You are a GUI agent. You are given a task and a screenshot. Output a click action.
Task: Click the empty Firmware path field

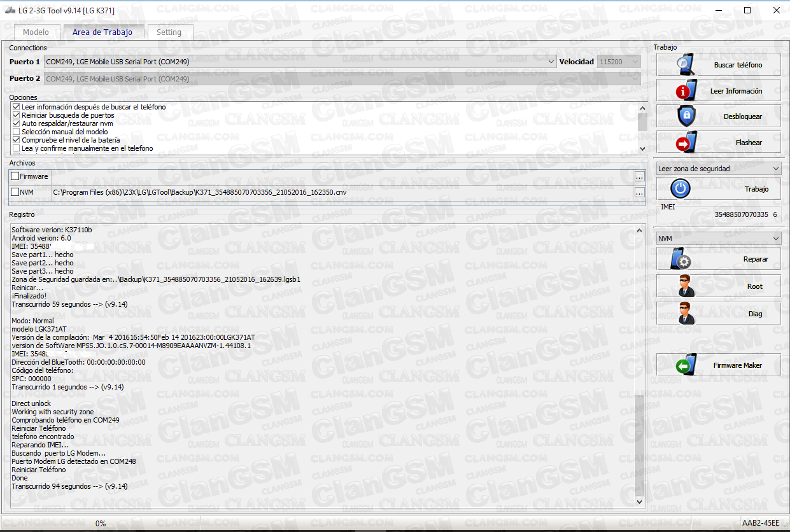(342, 176)
